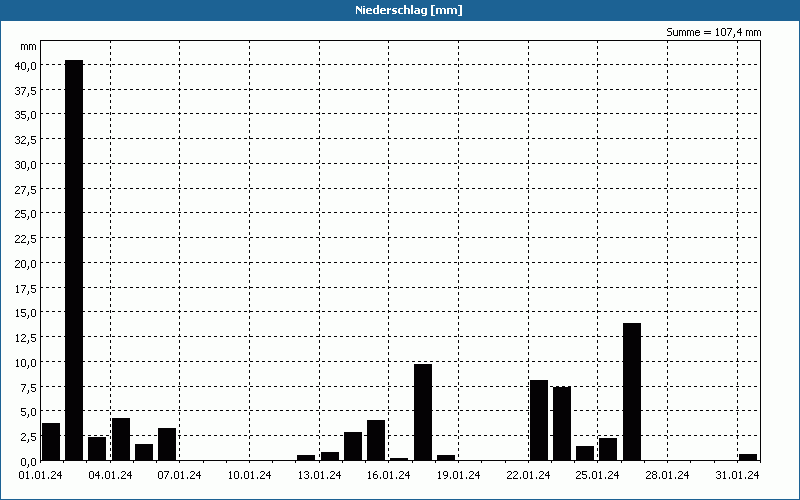Click the date label "13.01.24"

[x=319, y=475]
